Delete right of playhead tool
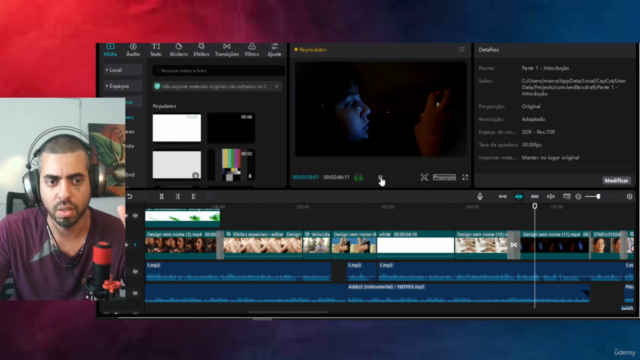Viewport: 640px width, 360px height. [193, 196]
